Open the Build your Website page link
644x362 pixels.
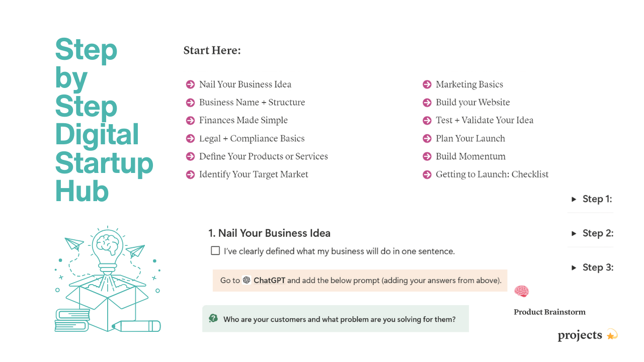tap(473, 103)
